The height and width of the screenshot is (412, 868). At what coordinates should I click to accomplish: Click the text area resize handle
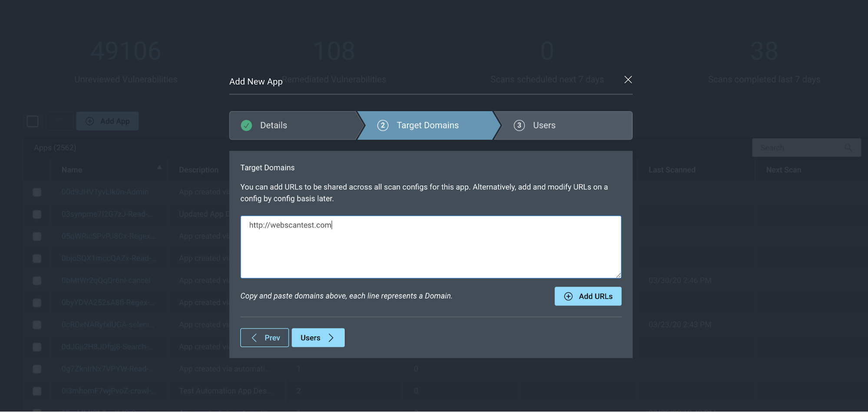pyautogui.click(x=618, y=275)
